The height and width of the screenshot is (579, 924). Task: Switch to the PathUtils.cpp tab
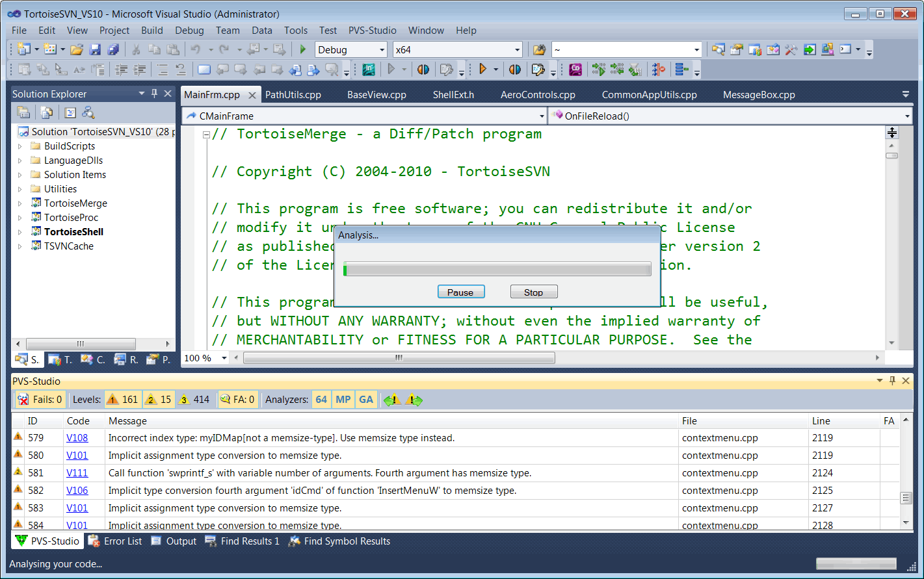[x=293, y=94]
